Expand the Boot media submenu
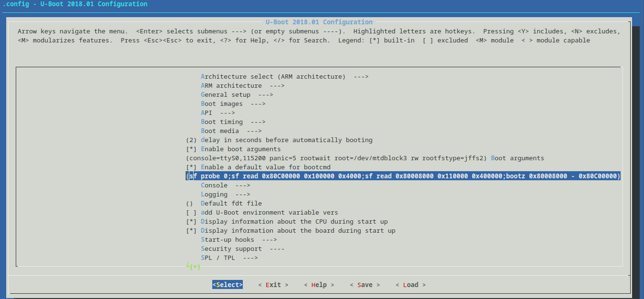Viewport: 644px width, 299px height. pyautogui.click(x=231, y=131)
